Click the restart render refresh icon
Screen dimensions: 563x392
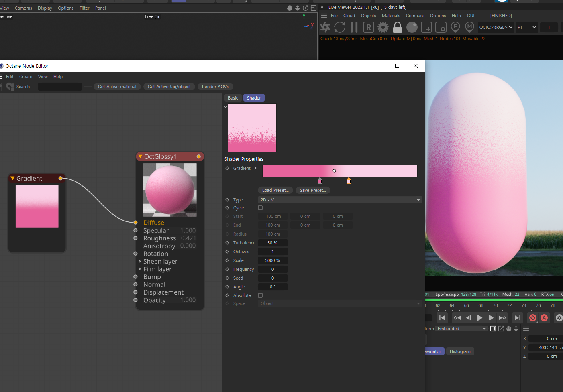[340, 27]
